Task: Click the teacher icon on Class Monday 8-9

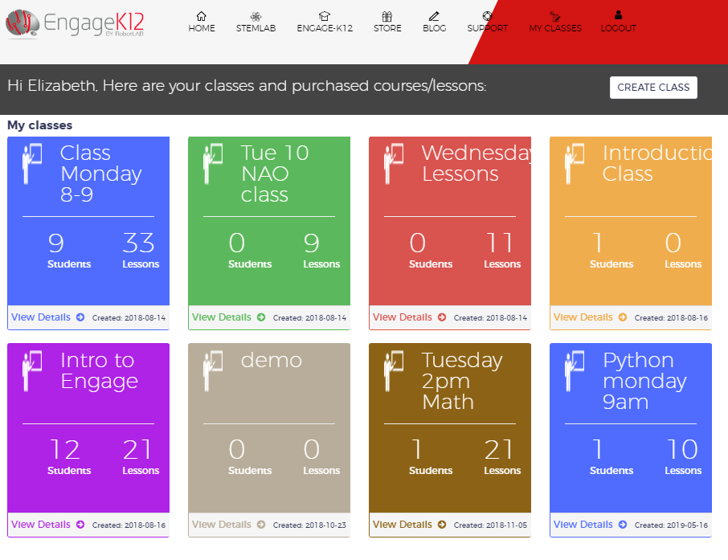Action: click(x=32, y=164)
